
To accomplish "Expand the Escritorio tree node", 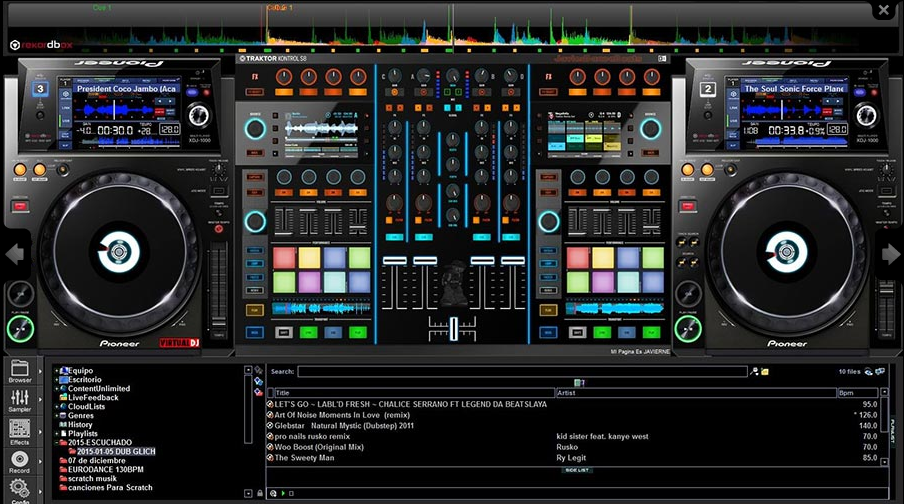I will click(56, 380).
